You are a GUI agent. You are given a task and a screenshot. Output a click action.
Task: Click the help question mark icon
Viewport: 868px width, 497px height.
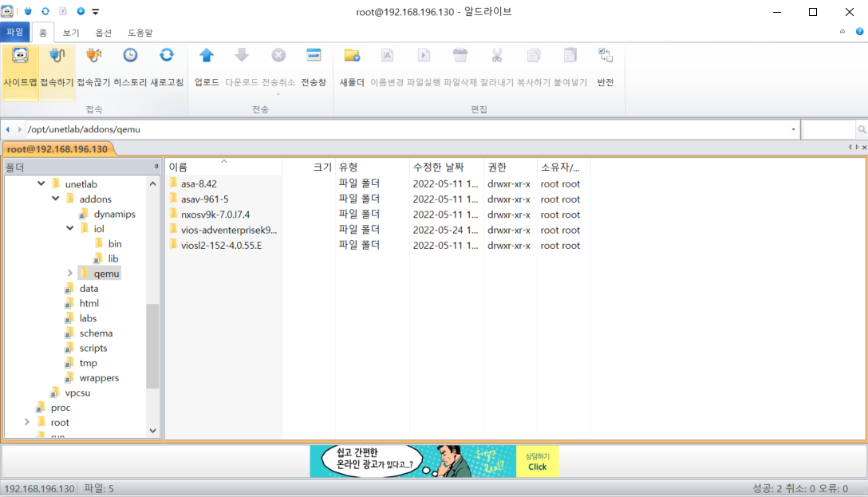859,32
